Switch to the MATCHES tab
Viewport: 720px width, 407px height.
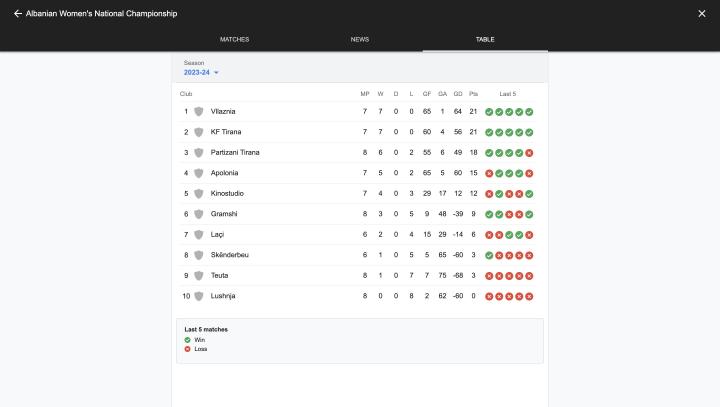pos(234,40)
